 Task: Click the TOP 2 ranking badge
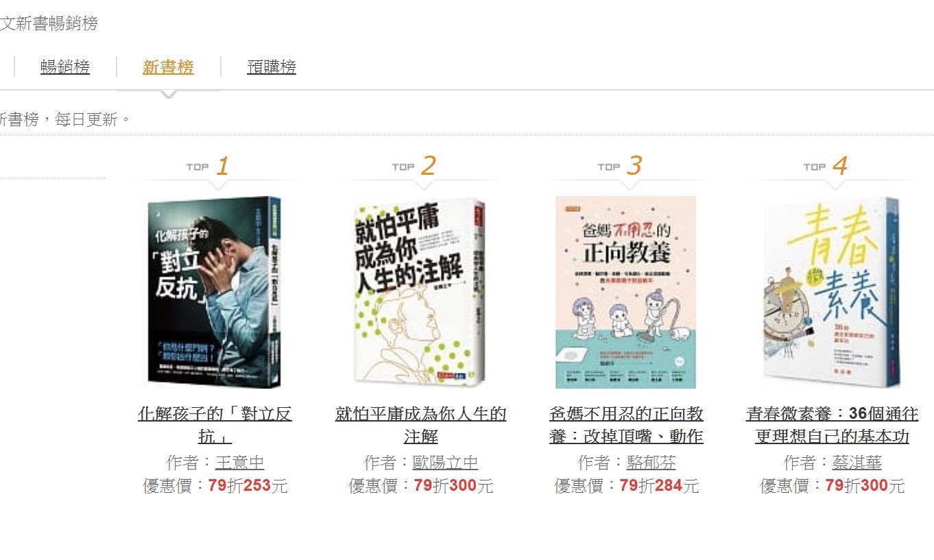click(x=414, y=166)
